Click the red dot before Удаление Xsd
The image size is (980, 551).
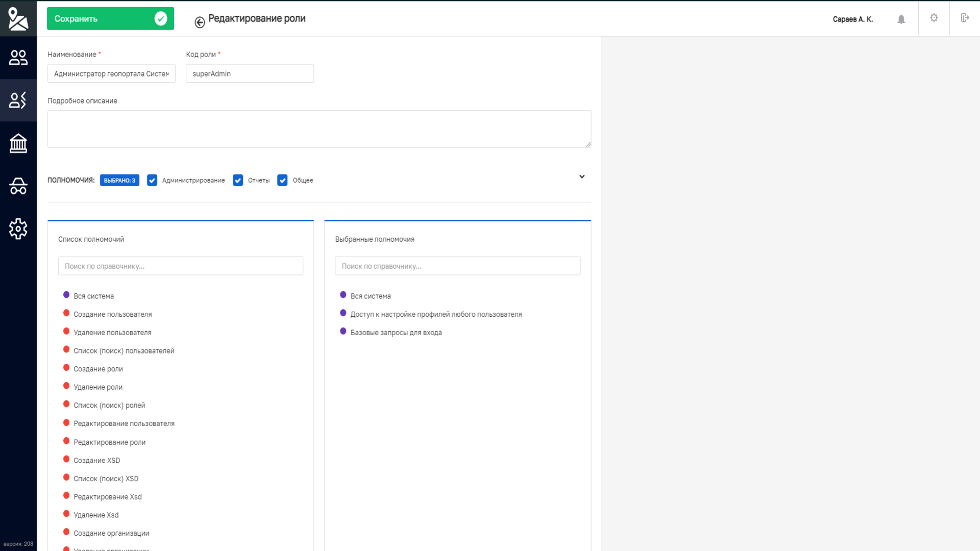tap(66, 514)
